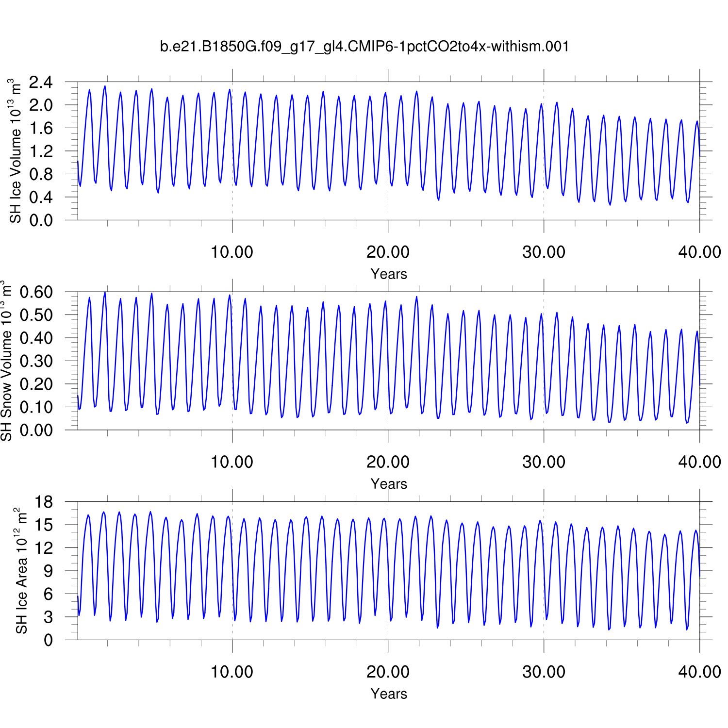Click the 10.00 tick label below snow volume plot

point(232,462)
